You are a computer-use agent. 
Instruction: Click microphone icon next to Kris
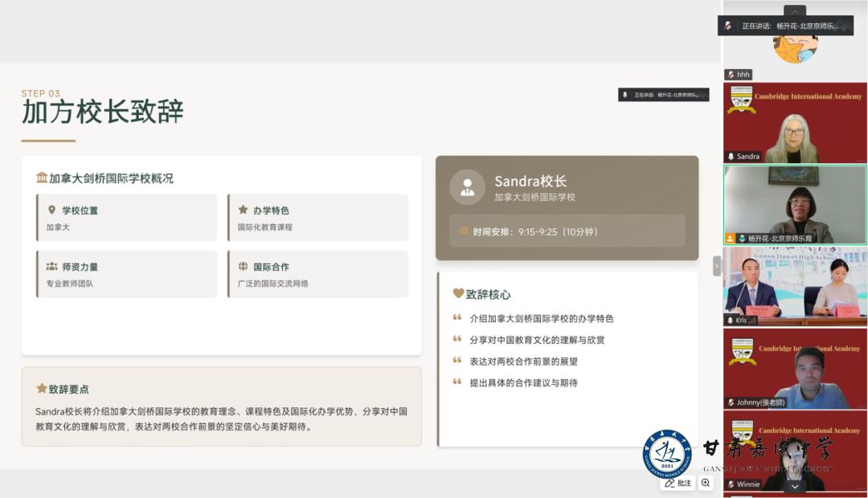731,320
